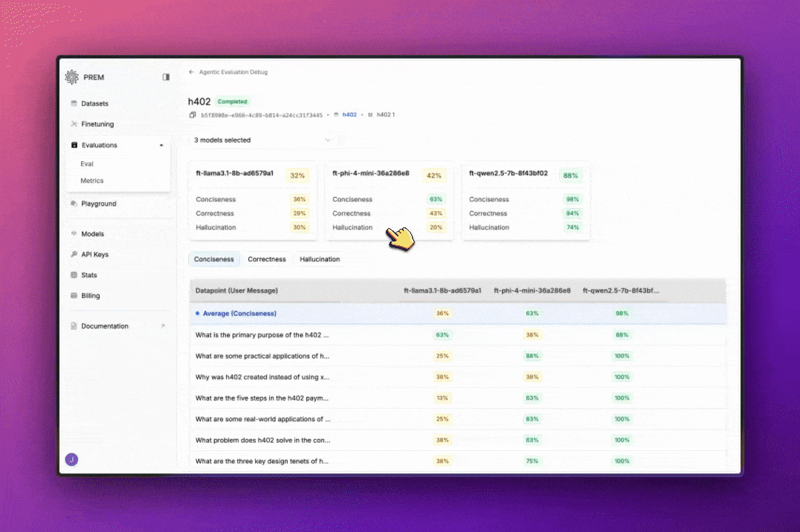Click the Completed status badge
The image size is (800, 532).
tap(232, 102)
